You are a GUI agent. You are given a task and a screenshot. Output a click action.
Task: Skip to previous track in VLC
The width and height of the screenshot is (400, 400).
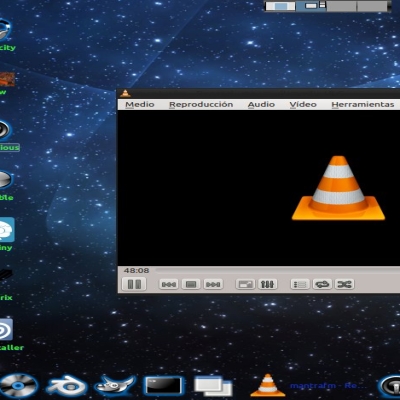(169, 284)
